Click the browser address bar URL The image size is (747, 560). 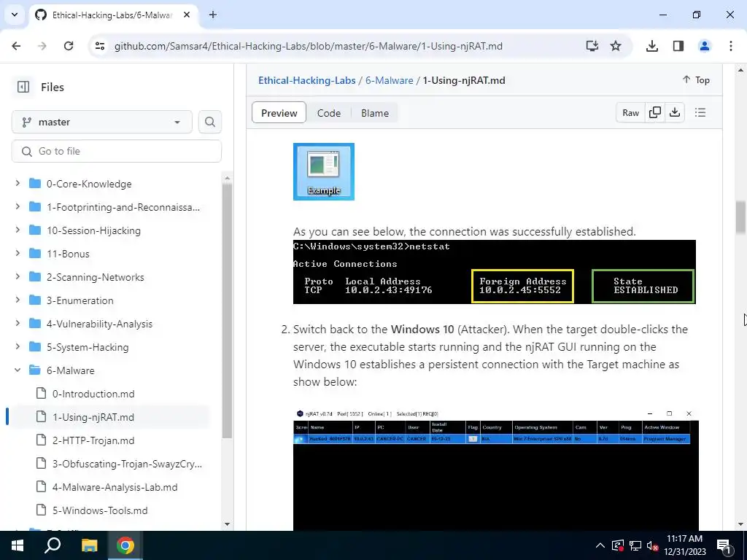point(309,46)
